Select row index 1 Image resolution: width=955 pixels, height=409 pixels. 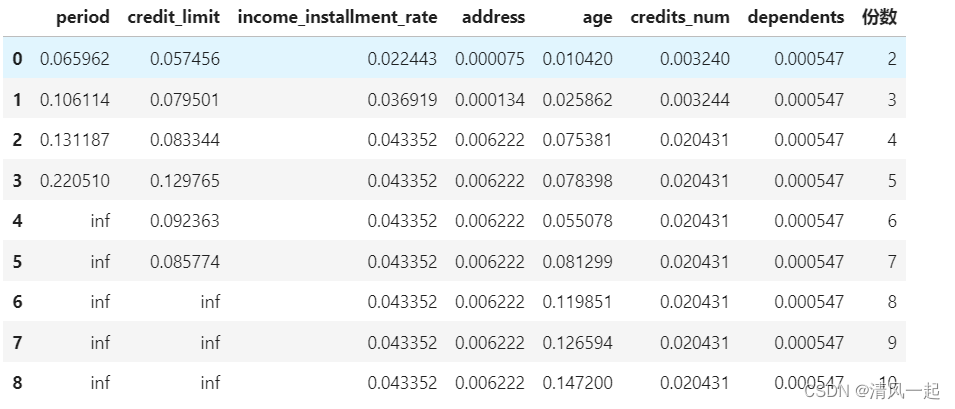click(17, 99)
